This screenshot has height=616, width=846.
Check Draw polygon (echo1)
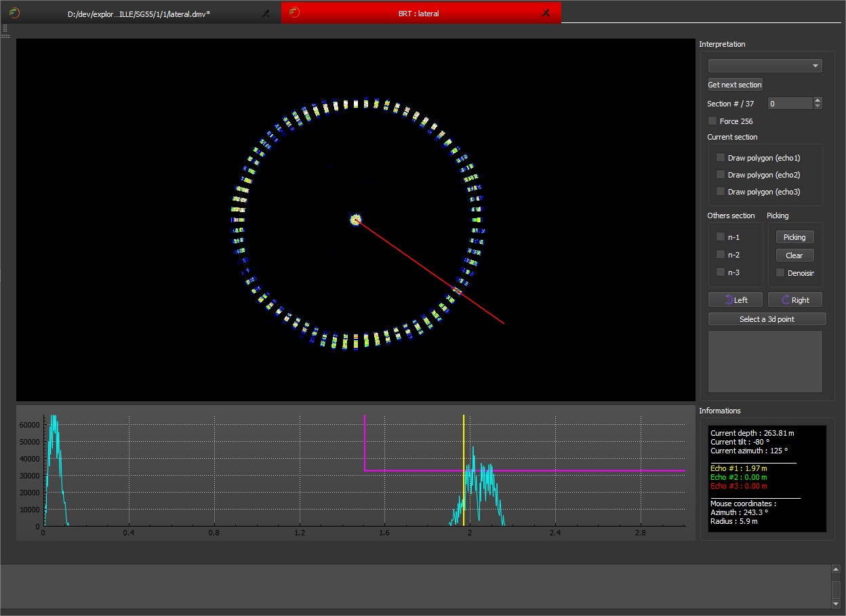click(x=721, y=158)
